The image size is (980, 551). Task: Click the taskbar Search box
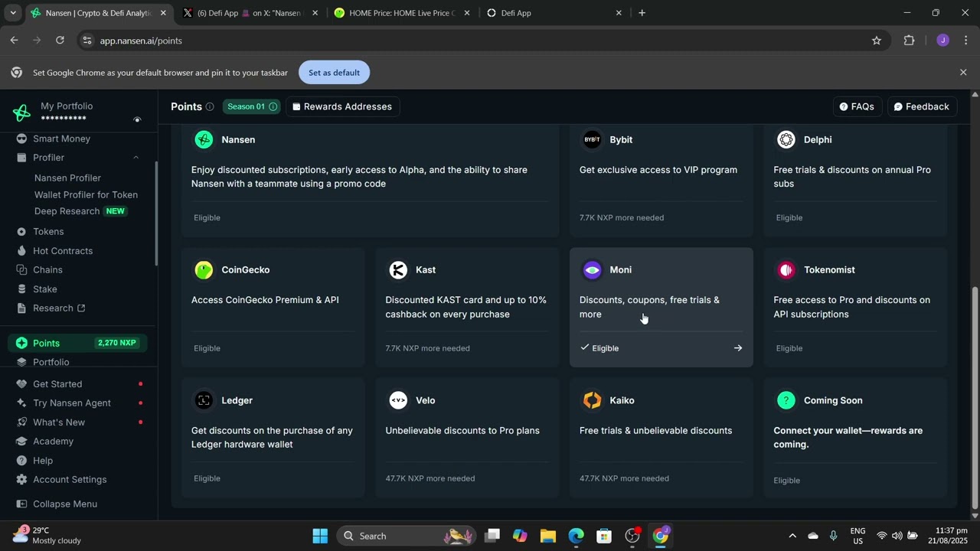click(406, 536)
